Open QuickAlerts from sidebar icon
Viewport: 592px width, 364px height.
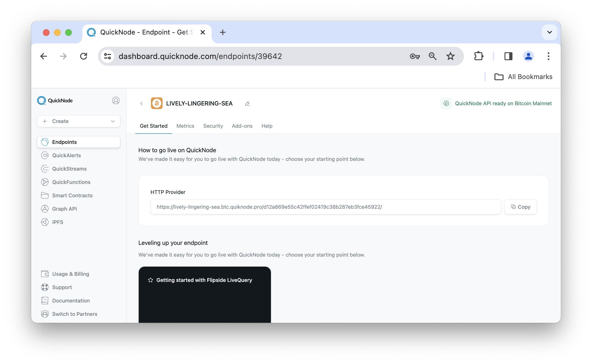pyautogui.click(x=45, y=155)
